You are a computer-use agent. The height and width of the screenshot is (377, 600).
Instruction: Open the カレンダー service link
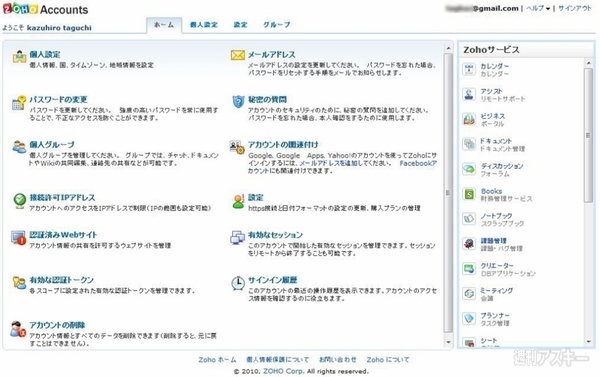coord(495,66)
